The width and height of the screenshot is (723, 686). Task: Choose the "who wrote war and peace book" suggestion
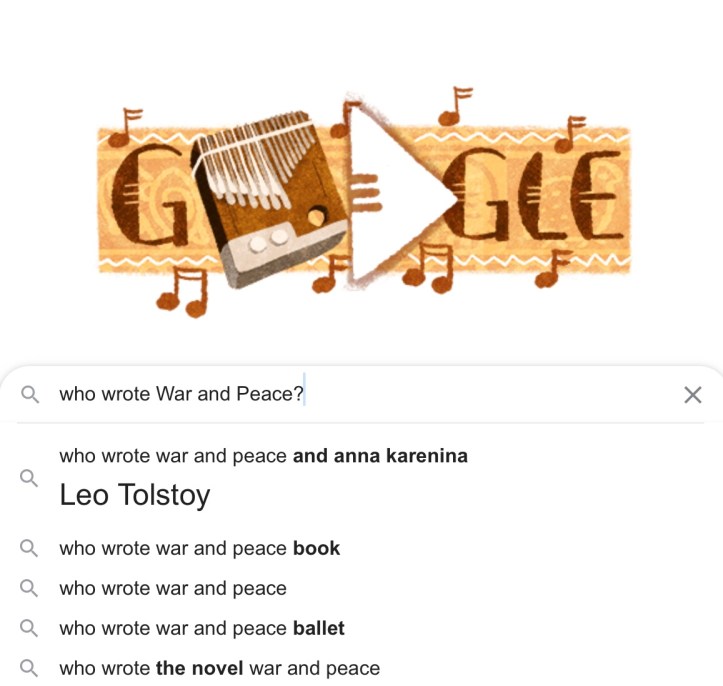[199, 548]
